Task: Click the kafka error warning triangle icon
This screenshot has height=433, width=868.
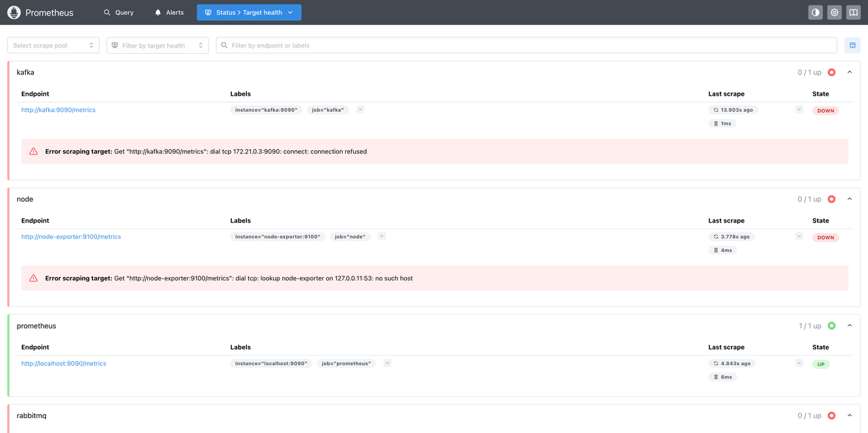Action: pyautogui.click(x=34, y=151)
